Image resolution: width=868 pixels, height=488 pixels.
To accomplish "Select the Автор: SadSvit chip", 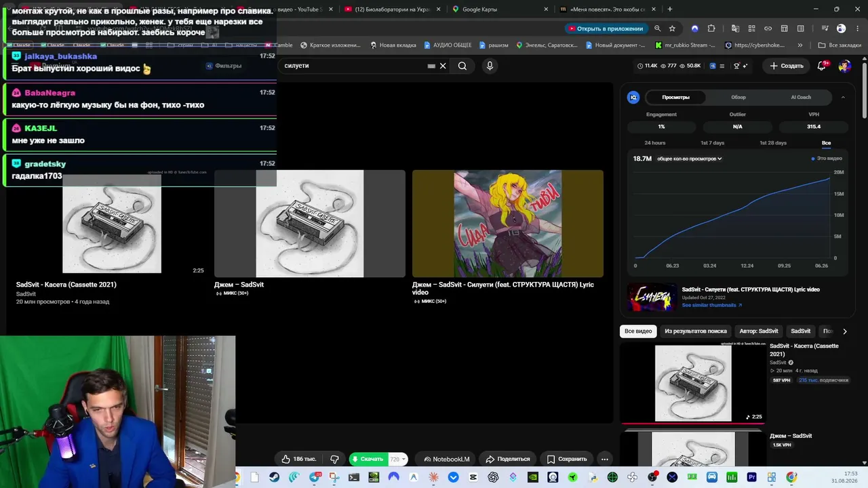I will (x=759, y=331).
